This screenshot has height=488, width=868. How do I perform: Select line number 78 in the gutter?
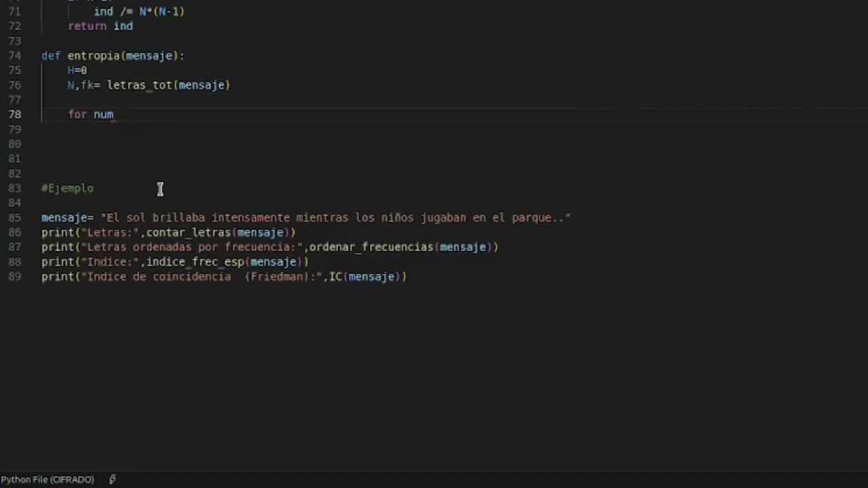click(x=14, y=115)
